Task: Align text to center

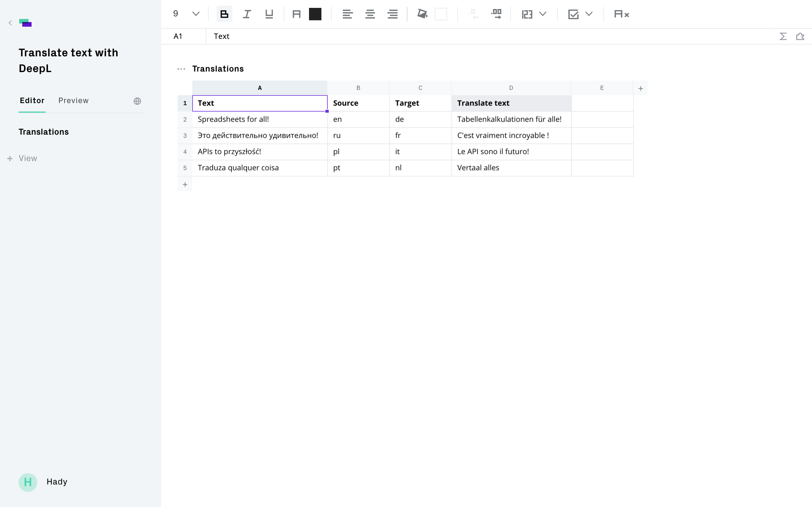Action: [x=370, y=14]
